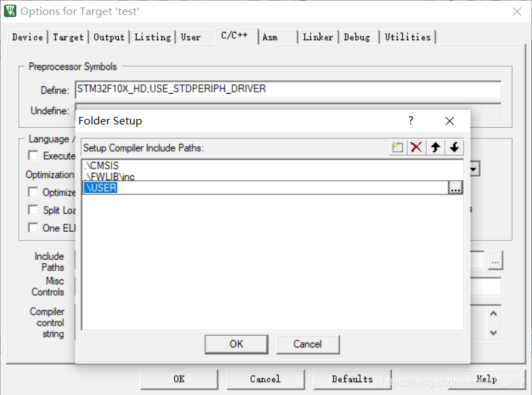Cancel the Folder Setup dialog
The width and height of the screenshot is (532, 395).
[x=307, y=344]
